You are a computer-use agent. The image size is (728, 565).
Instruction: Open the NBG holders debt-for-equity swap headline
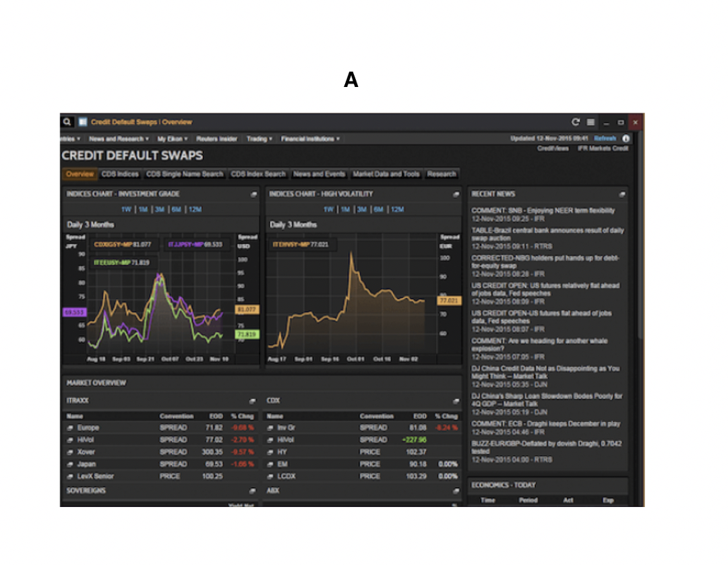click(x=545, y=262)
